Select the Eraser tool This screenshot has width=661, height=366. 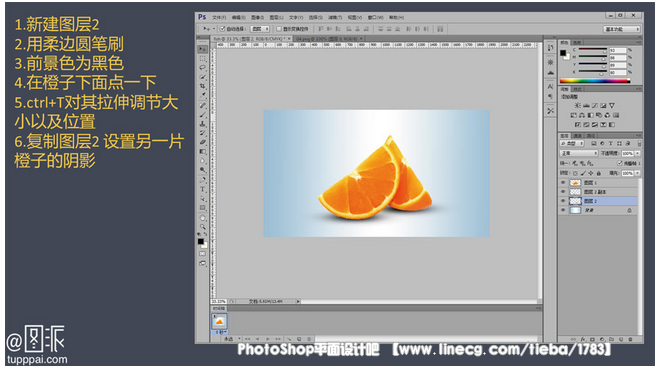pyautogui.click(x=203, y=143)
